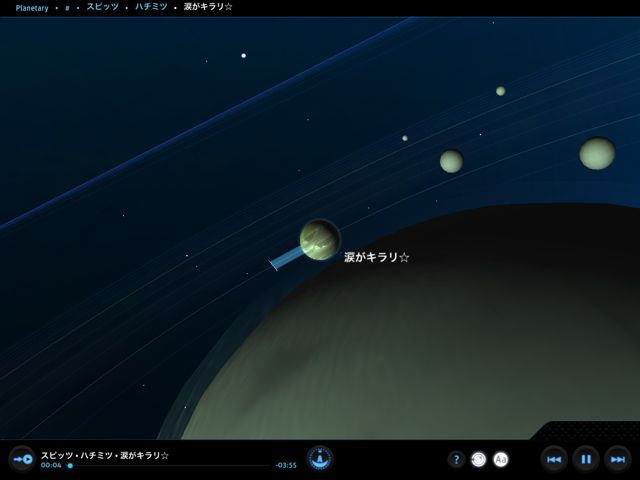Skip to the next track
This screenshot has width=640, height=480.
click(618, 460)
